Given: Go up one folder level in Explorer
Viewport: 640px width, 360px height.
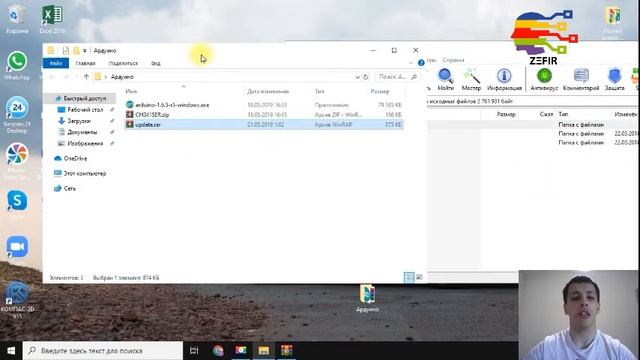Looking at the screenshot, I should (x=86, y=77).
